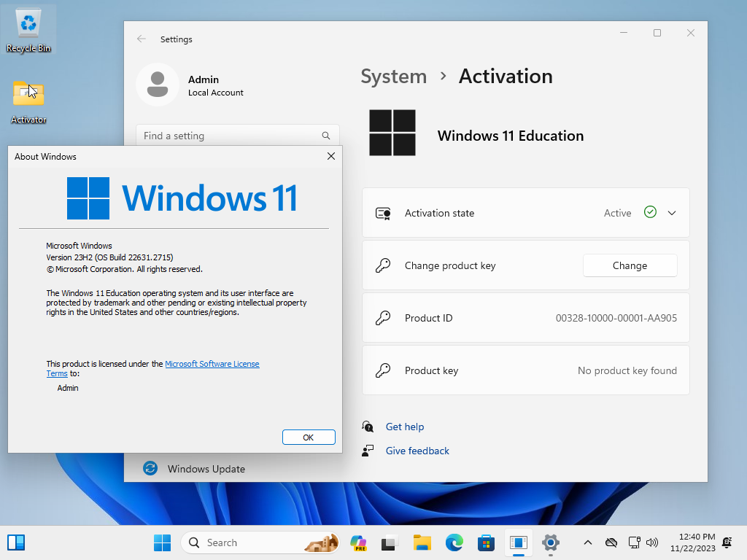Click the 'Windows 11 Education' heading
The width and height of the screenshot is (747, 560).
point(510,136)
